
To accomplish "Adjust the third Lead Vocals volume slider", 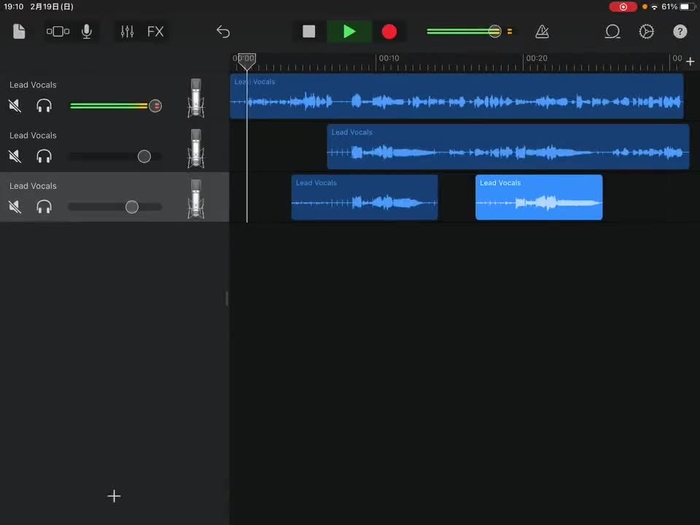I will [x=132, y=207].
